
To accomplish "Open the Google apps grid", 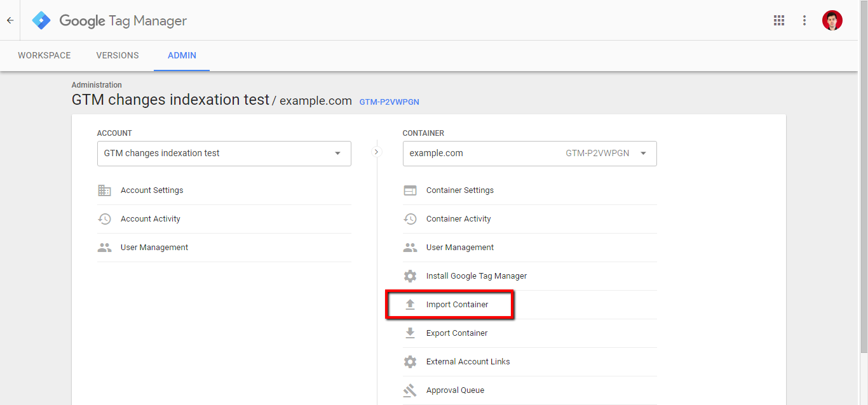I will pyautogui.click(x=779, y=20).
